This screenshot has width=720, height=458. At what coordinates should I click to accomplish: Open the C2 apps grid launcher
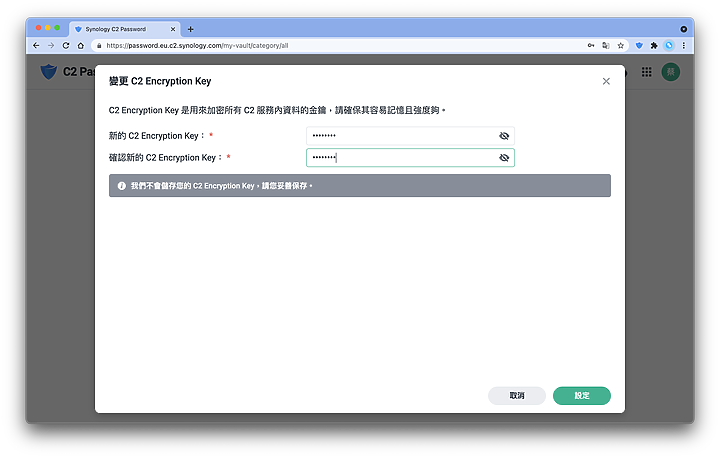point(647,72)
